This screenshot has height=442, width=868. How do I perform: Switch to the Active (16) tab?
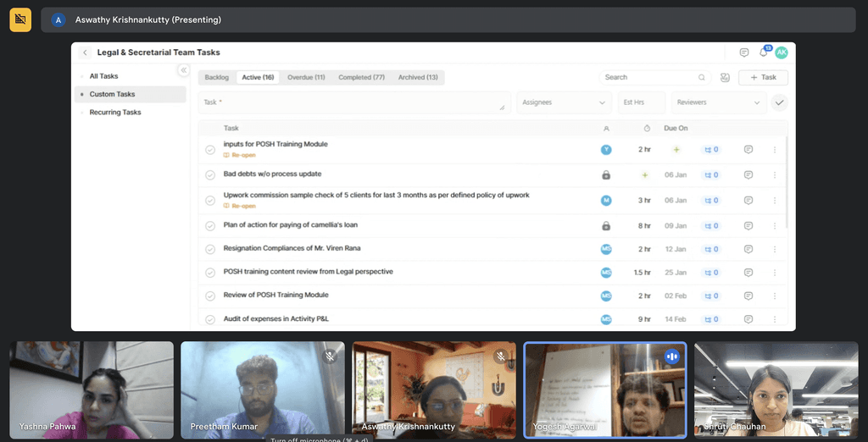point(258,77)
